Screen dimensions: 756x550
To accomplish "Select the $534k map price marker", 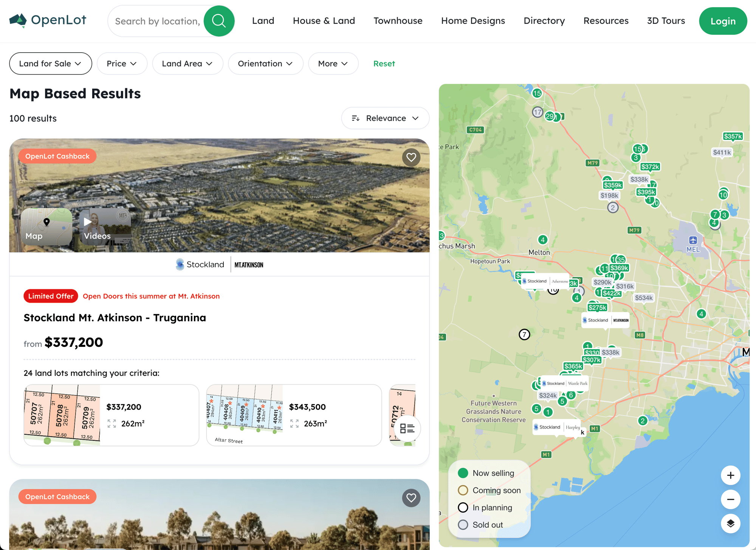I will 644,298.
